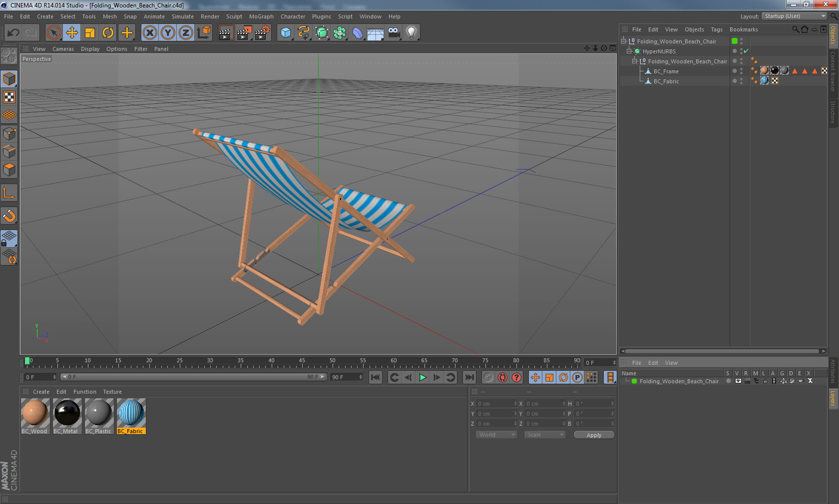Click the green layer swatch on root object
839x504 pixels.
pos(735,41)
